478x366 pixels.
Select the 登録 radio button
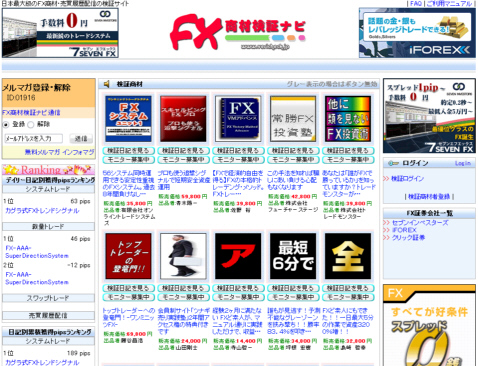click(x=6, y=125)
